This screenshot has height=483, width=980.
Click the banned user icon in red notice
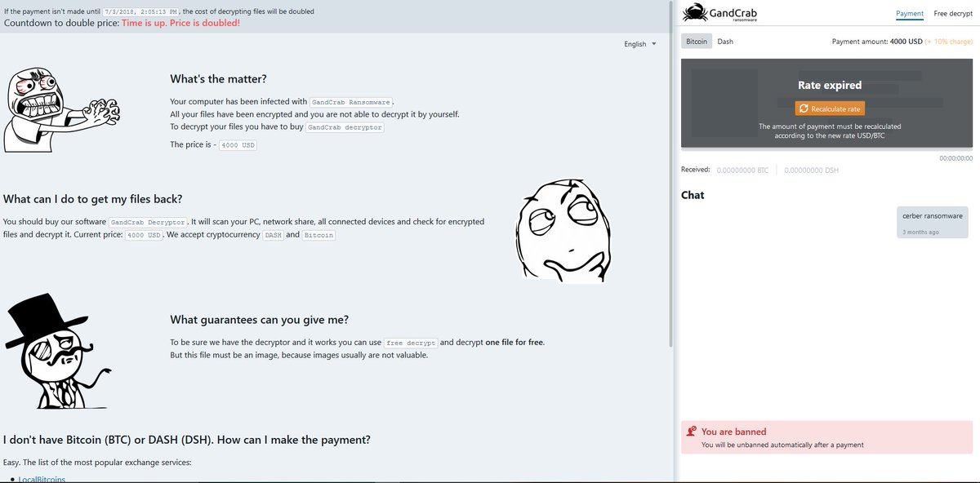(x=691, y=432)
